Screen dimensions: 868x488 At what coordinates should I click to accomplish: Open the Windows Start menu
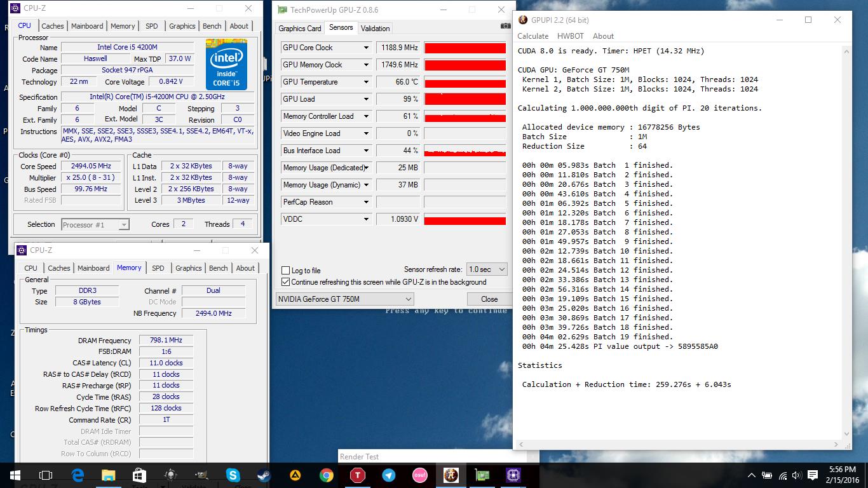pos(15,475)
